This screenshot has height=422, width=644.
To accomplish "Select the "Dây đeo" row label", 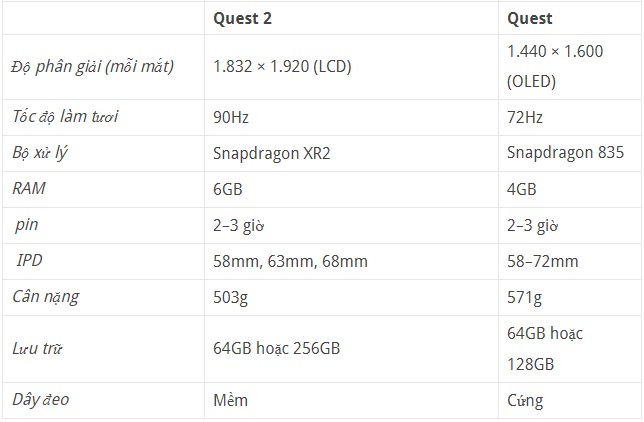I will [41, 400].
